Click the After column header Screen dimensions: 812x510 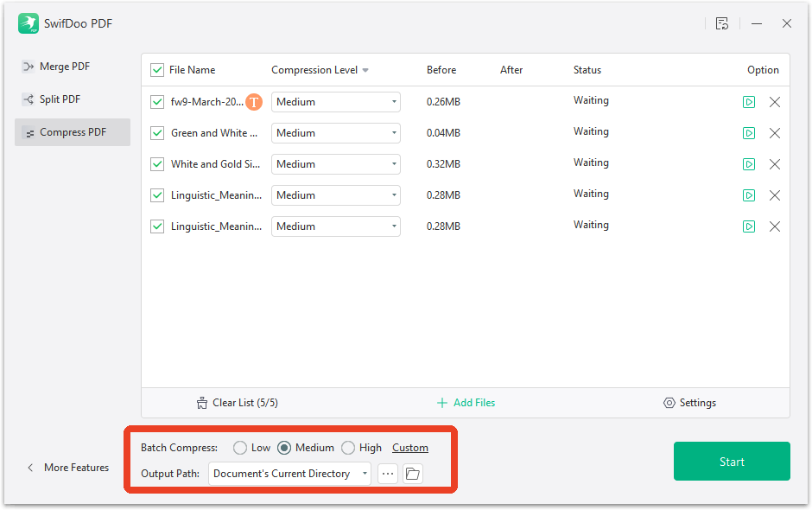tap(511, 70)
